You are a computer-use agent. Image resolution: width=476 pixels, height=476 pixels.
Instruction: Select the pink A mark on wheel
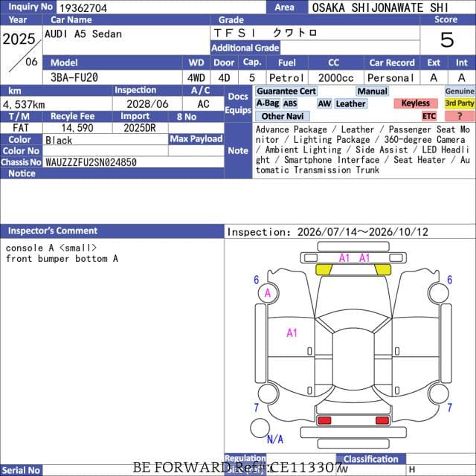268,293
